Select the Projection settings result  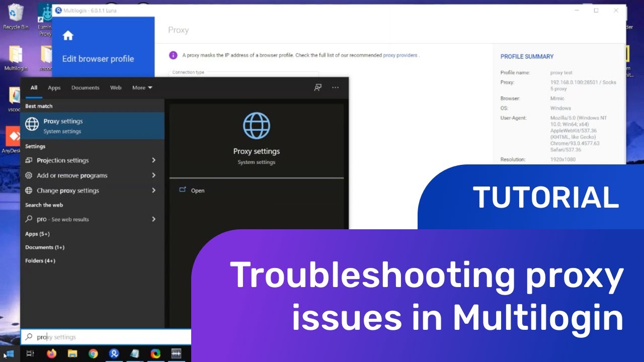point(92,160)
